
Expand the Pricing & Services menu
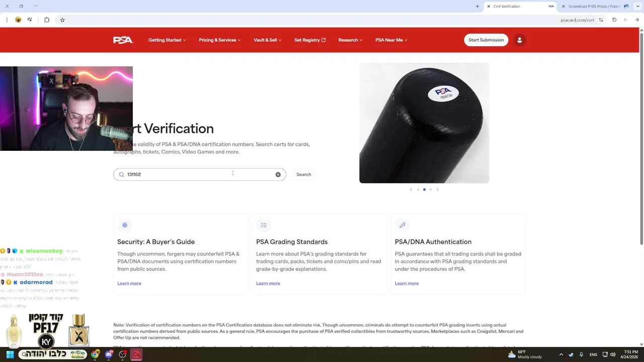pyautogui.click(x=220, y=40)
